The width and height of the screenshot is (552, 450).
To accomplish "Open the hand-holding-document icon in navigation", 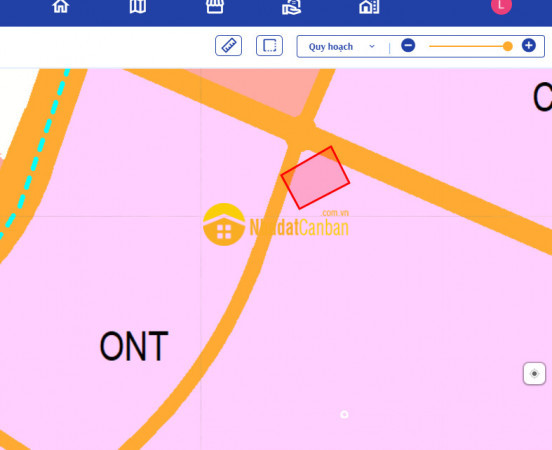I will (291, 7).
